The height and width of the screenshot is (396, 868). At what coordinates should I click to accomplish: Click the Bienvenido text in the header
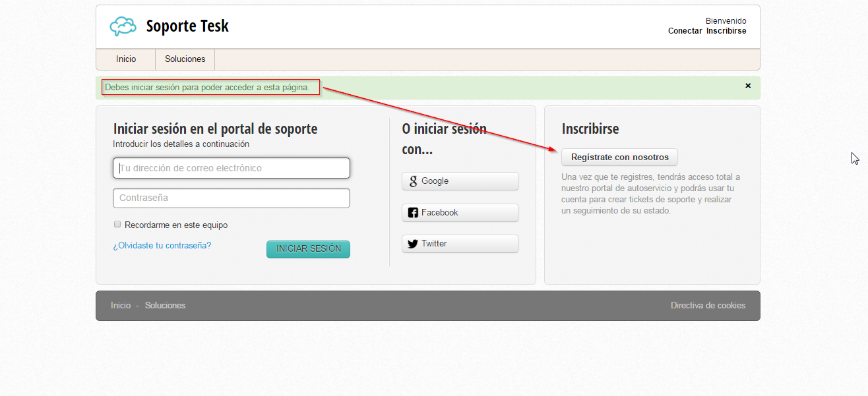pos(726,21)
